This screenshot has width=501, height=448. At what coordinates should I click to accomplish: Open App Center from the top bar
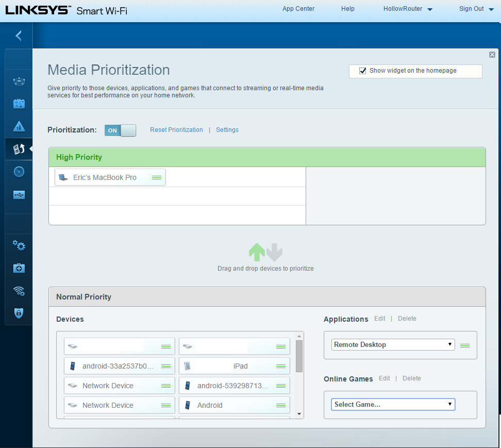coord(298,9)
